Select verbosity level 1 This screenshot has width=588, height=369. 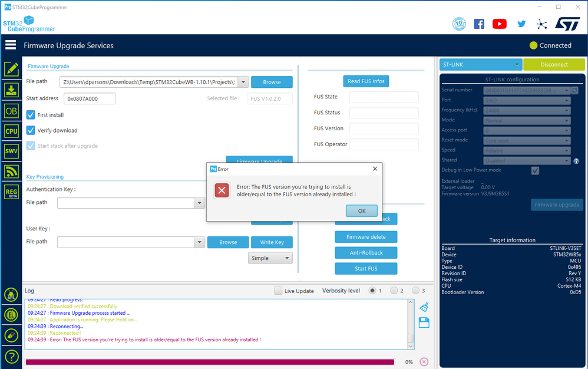coord(372,291)
